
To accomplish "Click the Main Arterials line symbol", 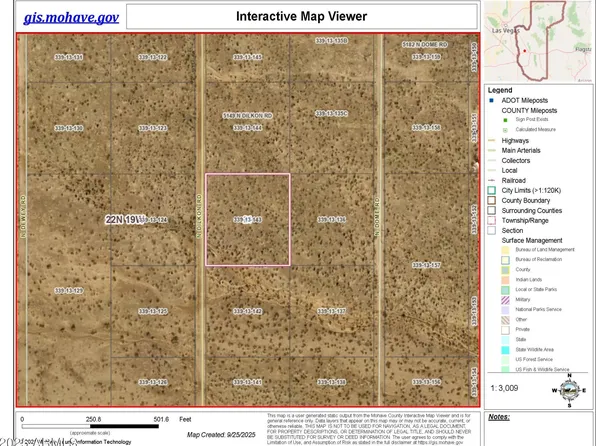I will 491,151.
